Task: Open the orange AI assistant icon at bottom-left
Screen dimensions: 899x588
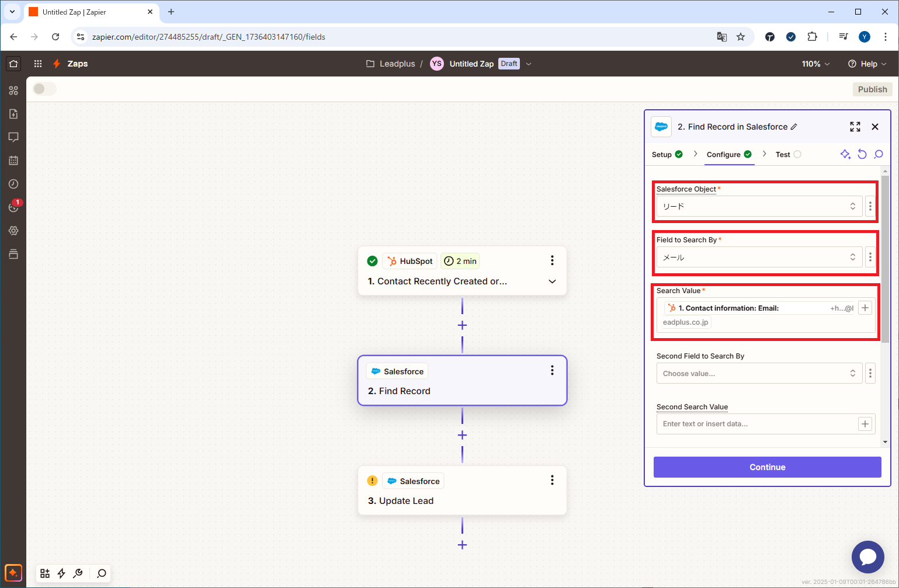Action: tap(13, 573)
